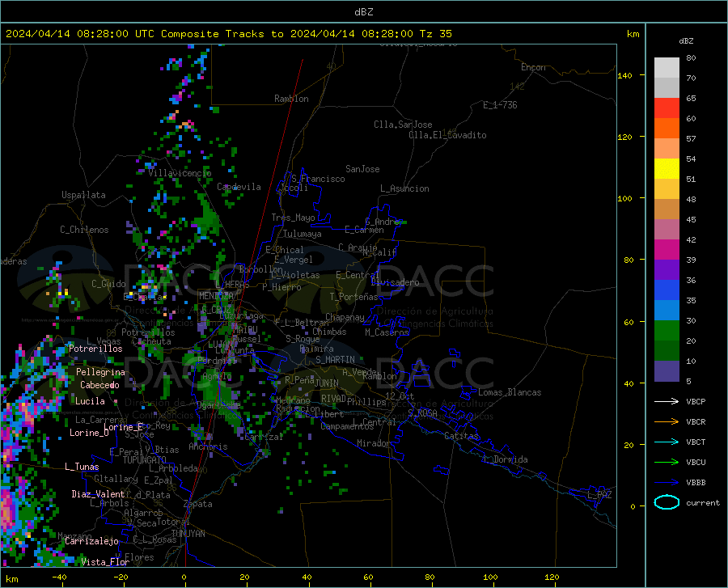Select the pink Carrizalejo label
The image size is (728, 588).
pyautogui.click(x=92, y=541)
